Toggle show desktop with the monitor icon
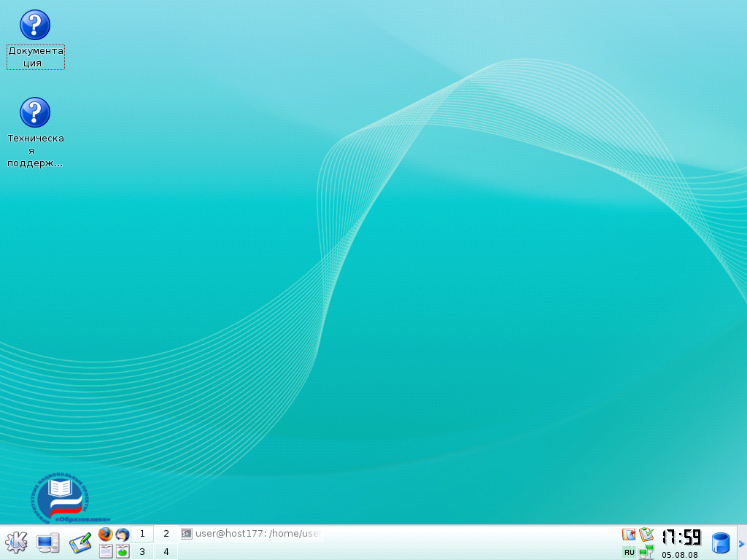This screenshot has width=747, height=560. 48,542
